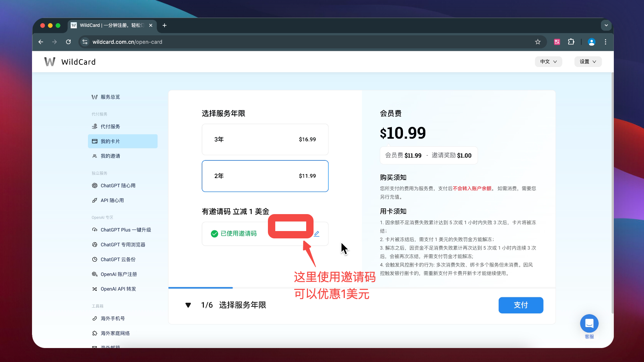644x362 pixels.
Task: Click the ChatGPT Plus upgrade icon
Action: 95,230
